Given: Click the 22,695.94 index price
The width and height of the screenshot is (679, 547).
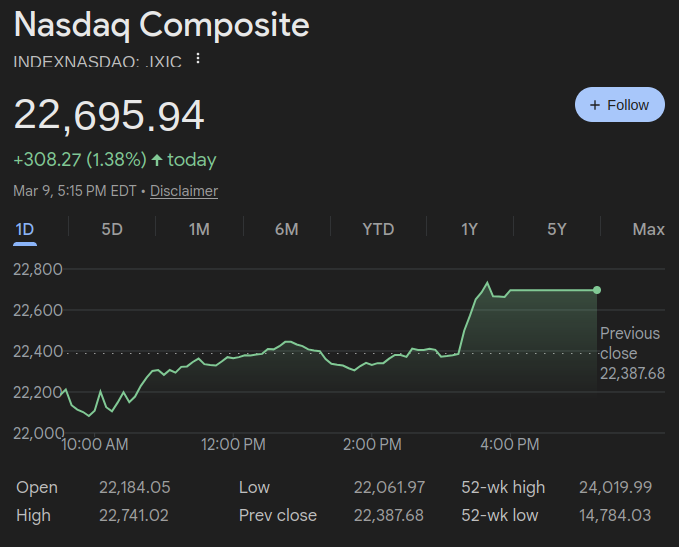Looking at the screenshot, I should coord(109,115).
